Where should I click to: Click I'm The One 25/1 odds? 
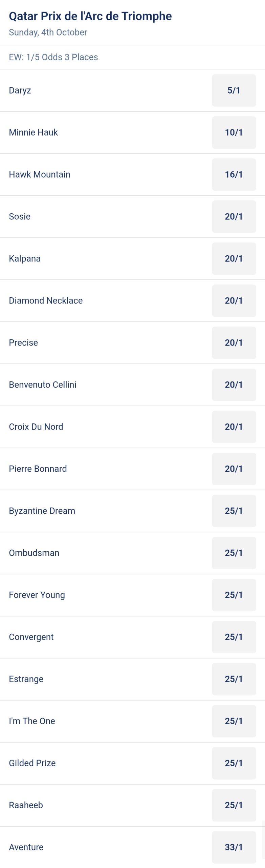(234, 721)
